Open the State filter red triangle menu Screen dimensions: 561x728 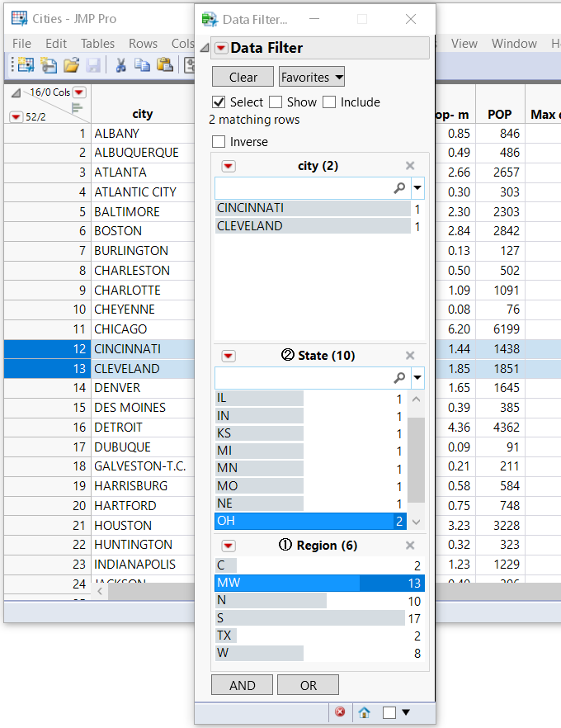point(229,356)
